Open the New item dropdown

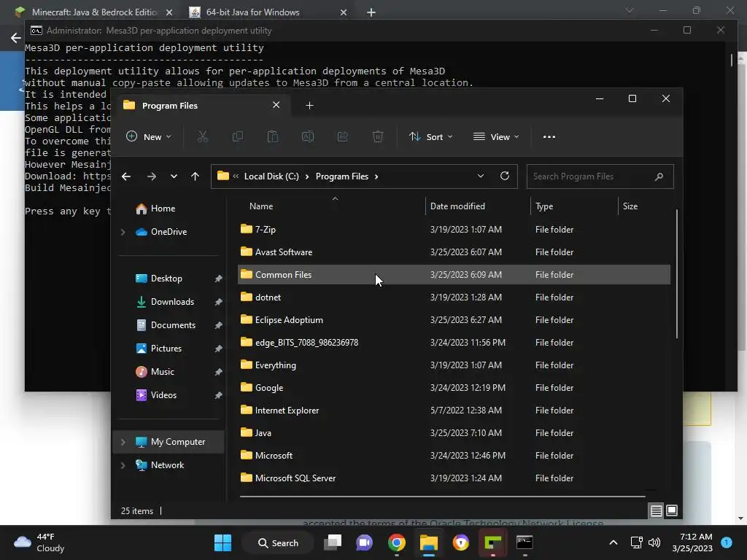point(149,136)
